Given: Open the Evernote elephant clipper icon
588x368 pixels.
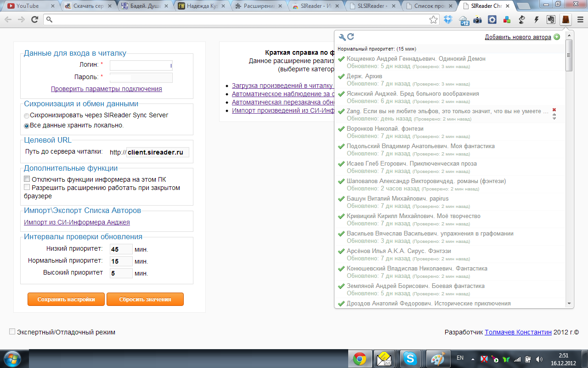Looking at the screenshot, I should click(x=550, y=20).
